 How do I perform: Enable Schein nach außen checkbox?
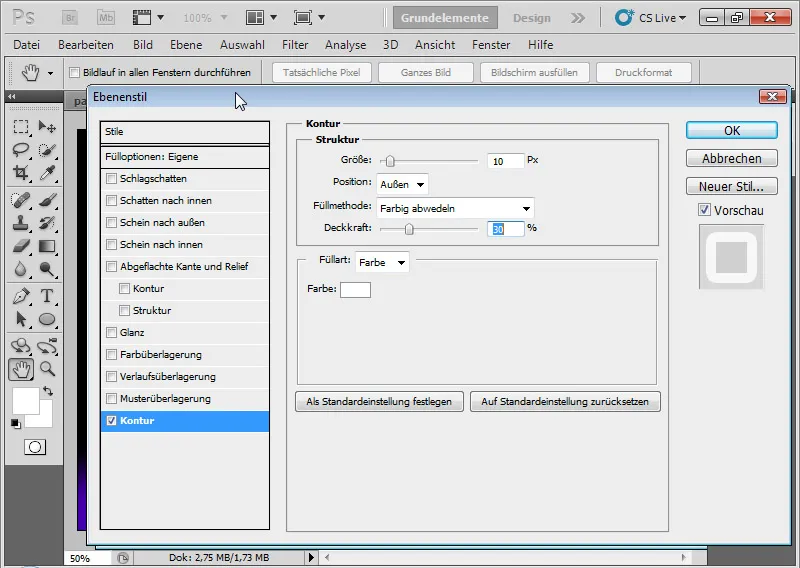pyautogui.click(x=111, y=223)
